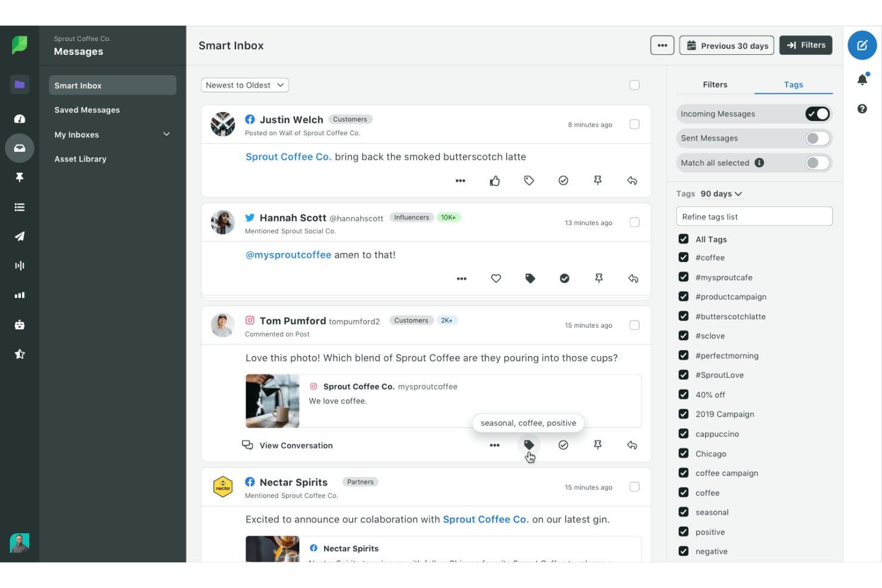Reply to Hannah Scott's mention
882x588 pixels.
click(632, 278)
